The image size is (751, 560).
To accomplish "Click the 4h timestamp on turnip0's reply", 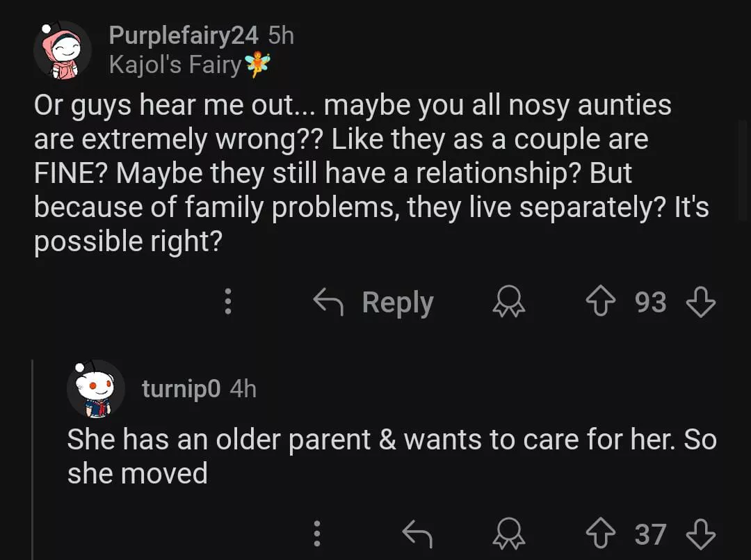I will (x=243, y=389).
